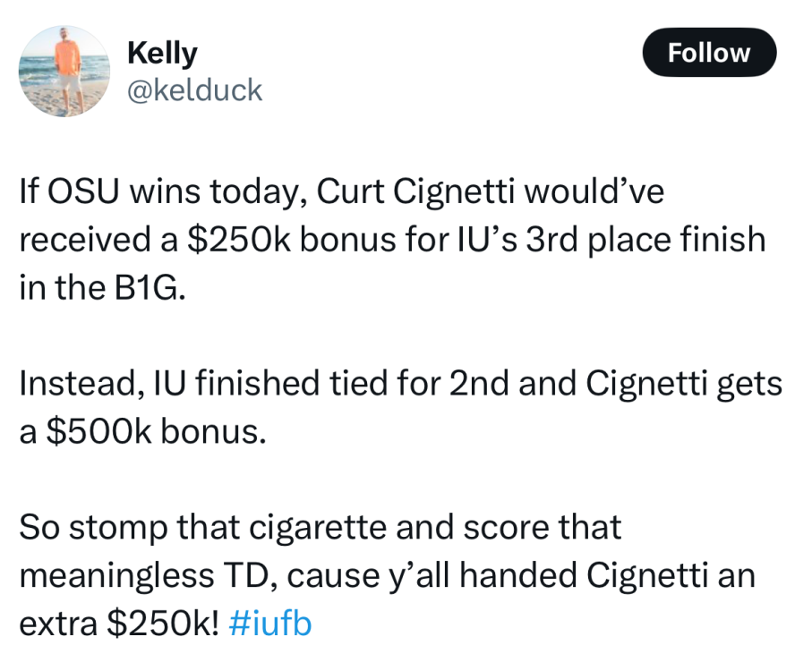The height and width of the screenshot is (671, 812).
Task: Click the word '2nd' in the second paragraph
Action: 478,384
